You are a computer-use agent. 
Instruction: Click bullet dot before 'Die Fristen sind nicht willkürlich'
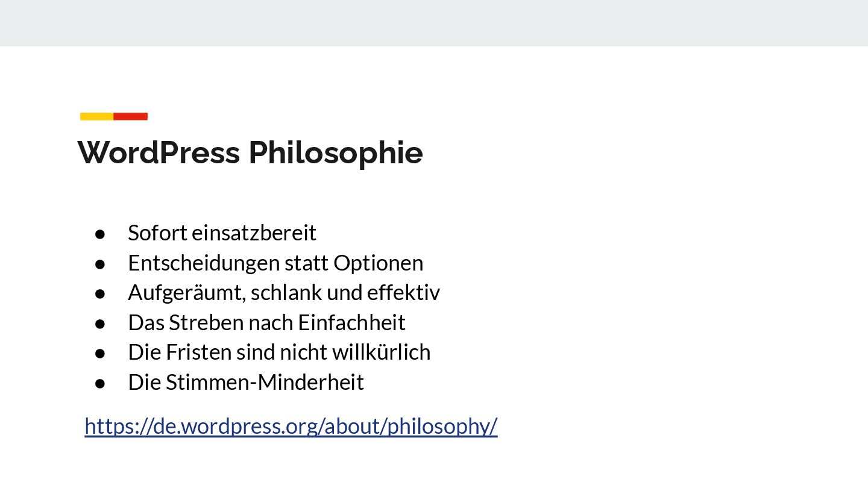click(x=101, y=352)
